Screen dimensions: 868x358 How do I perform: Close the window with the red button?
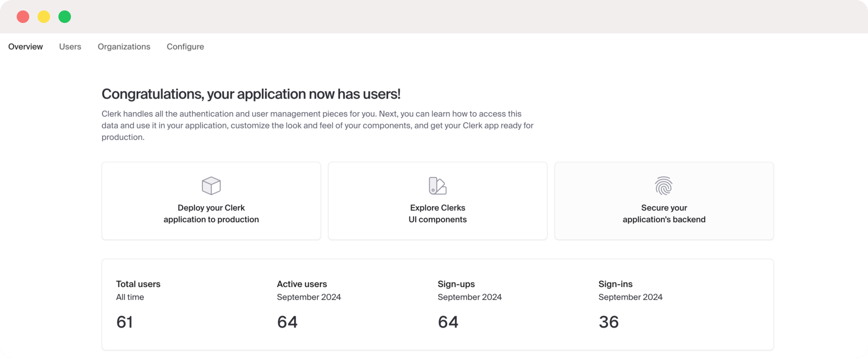coord(23,17)
